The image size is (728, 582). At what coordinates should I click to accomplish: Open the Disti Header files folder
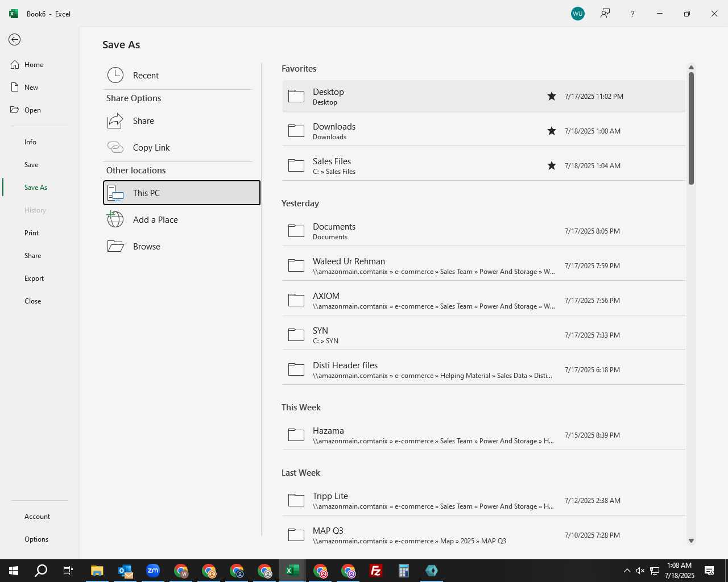[x=483, y=369]
